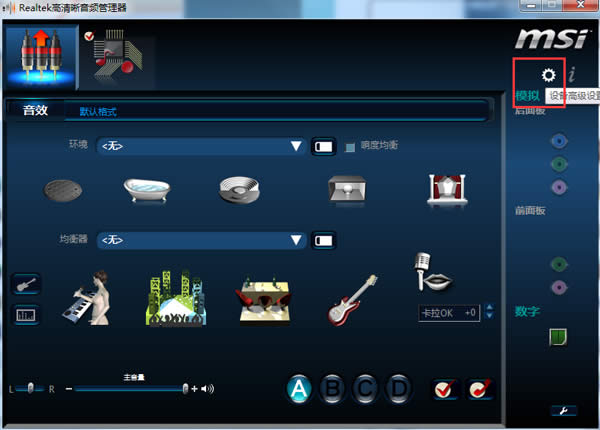Open device advanced settings gear icon
Screen dimensions: 600x430
[x=548, y=75]
